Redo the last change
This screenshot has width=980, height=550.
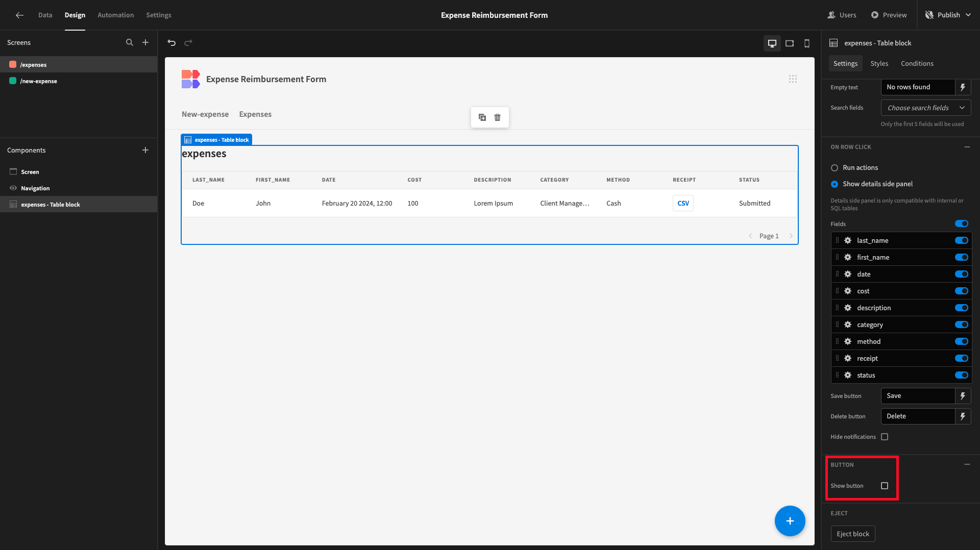pyautogui.click(x=188, y=43)
